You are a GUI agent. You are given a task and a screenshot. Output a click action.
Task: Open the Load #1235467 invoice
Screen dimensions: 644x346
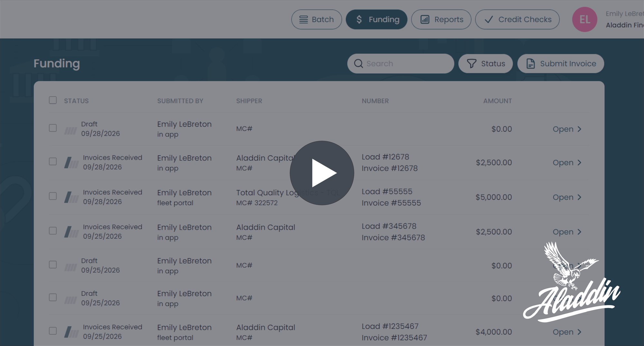pos(567,332)
